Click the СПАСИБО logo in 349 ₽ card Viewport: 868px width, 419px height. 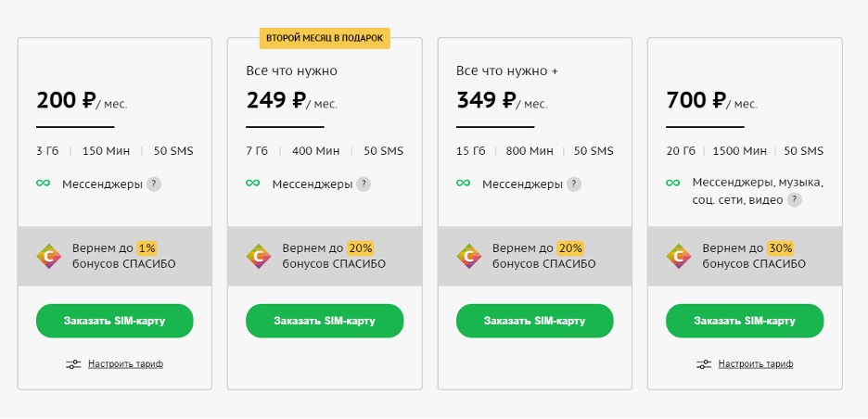coord(469,256)
